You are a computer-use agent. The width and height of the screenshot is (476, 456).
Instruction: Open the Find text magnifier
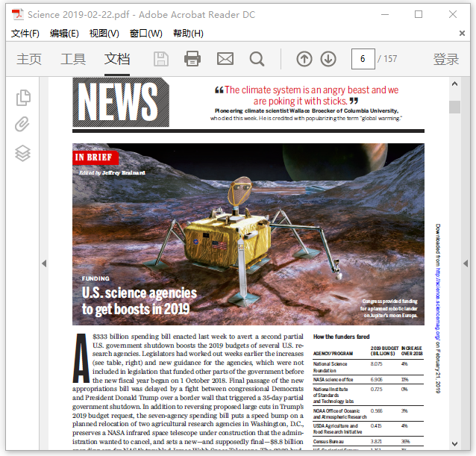[x=257, y=59]
